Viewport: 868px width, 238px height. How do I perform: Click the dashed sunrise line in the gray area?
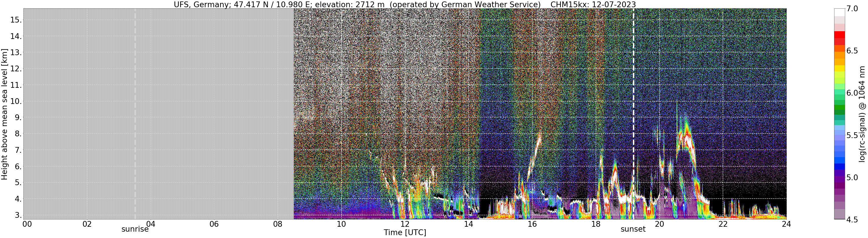(135, 114)
